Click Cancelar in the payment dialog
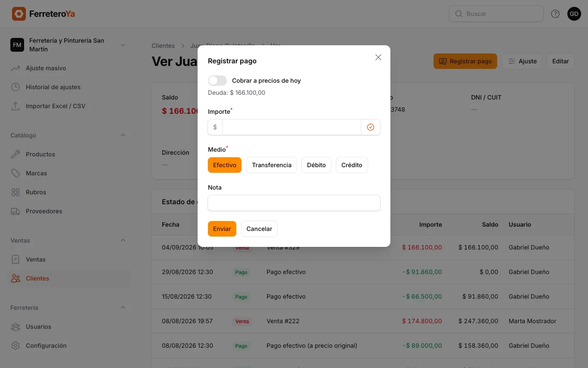The height and width of the screenshot is (368, 588). pyautogui.click(x=259, y=229)
